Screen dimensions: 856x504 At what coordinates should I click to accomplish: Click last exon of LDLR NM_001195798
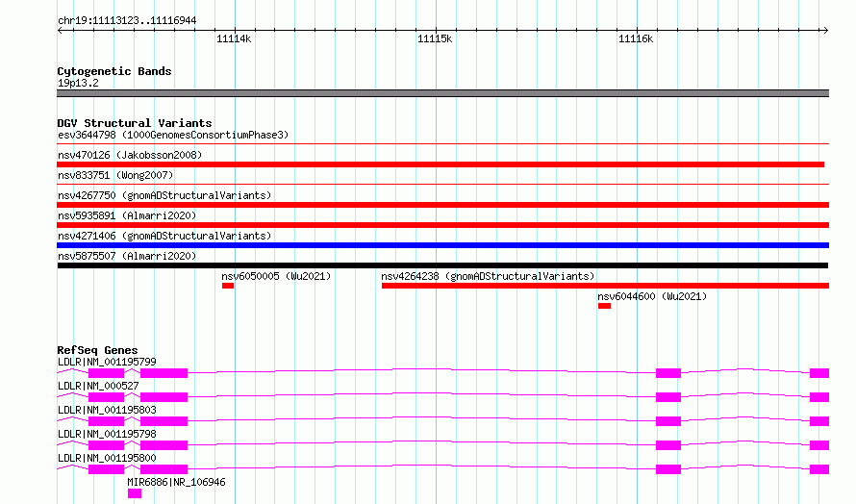point(819,445)
